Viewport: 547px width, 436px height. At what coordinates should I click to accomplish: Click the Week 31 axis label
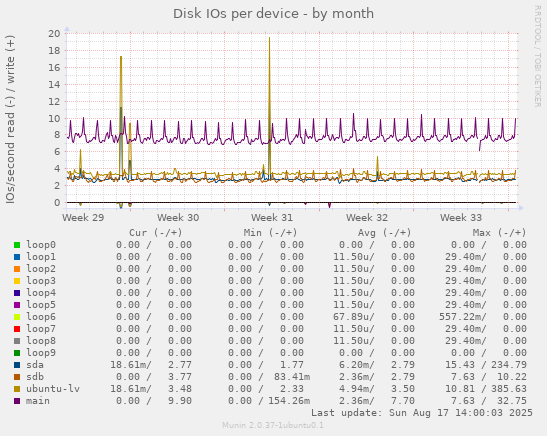click(x=272, y=218)
